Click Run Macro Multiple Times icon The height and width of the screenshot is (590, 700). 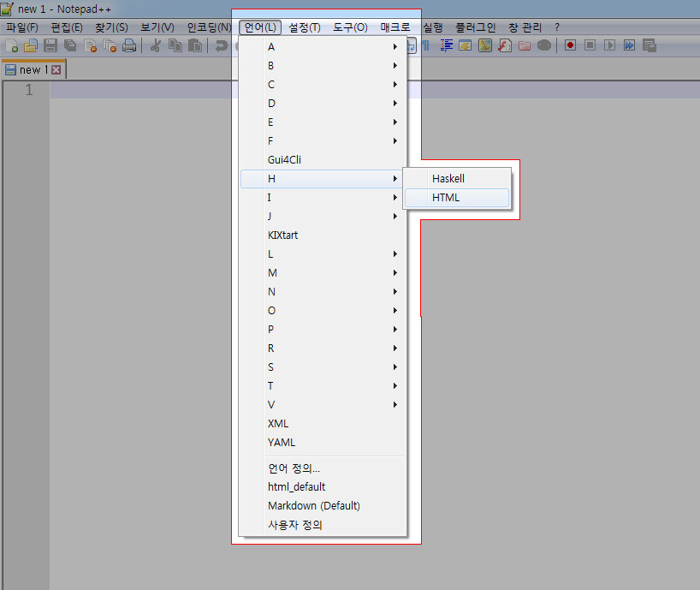[630, 45]
